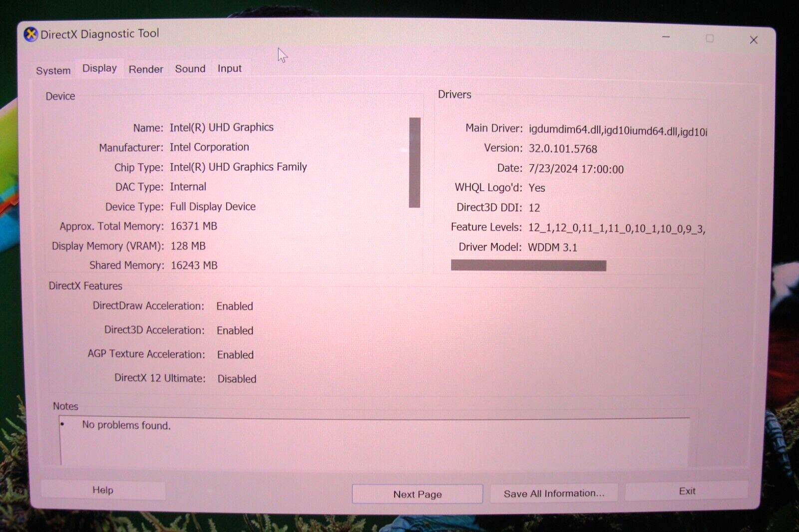Click the 'No problems found.' note

pyautogui.click(x=126, y=425)
